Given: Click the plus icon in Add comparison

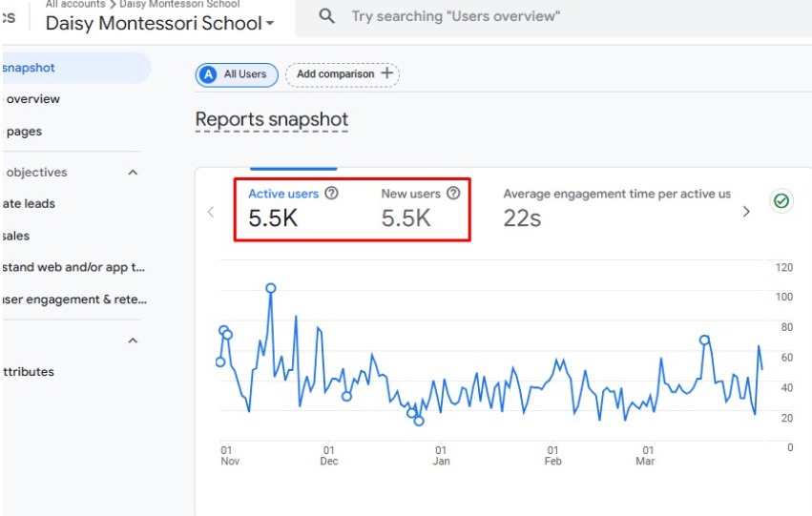Looking at the screenshot, I should coord(386,73).
